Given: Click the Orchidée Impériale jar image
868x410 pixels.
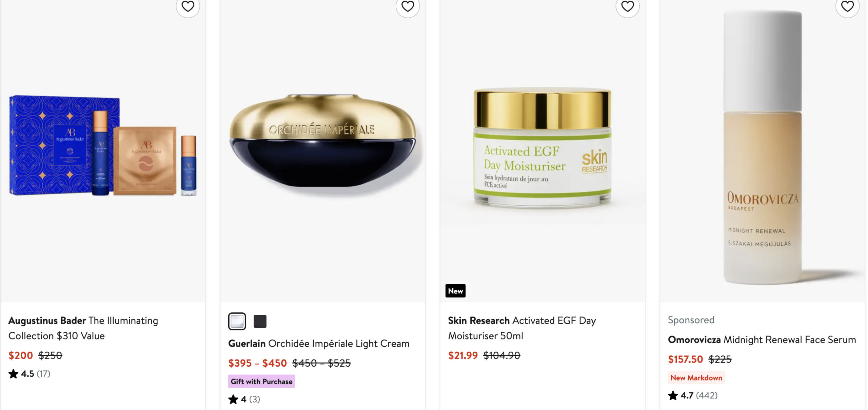Looking at the screenshot, I should click(x=323, y=144).
